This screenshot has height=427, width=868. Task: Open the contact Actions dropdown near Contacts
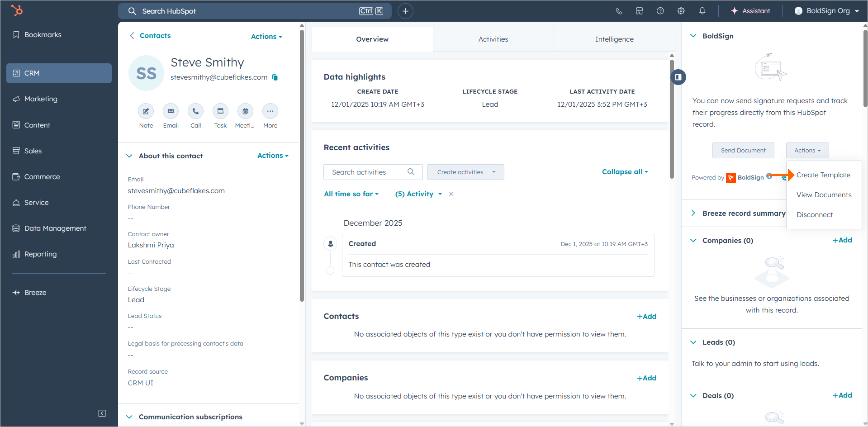coord(266,37)
